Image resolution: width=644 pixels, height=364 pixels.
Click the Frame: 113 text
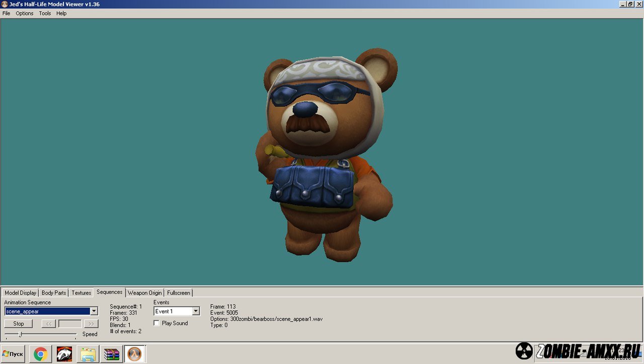223,307
